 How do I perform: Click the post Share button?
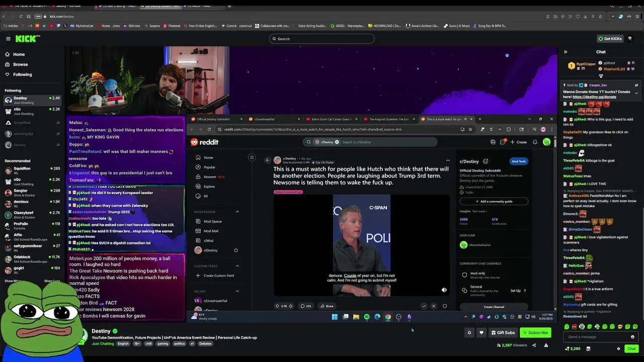click(x=327, y=306)
